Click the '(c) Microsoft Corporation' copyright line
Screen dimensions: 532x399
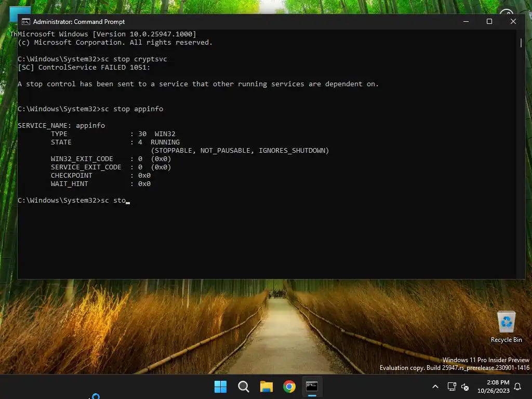[115, 43]
